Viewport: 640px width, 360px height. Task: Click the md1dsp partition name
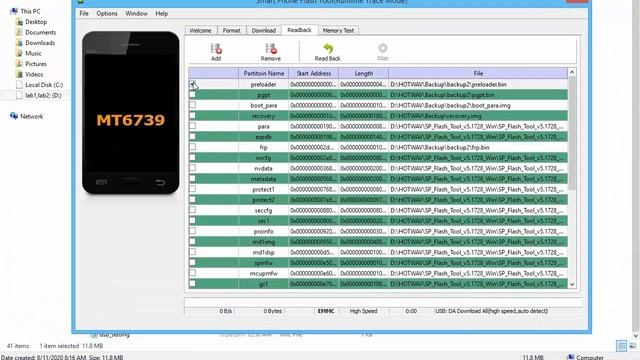[264, 252]
